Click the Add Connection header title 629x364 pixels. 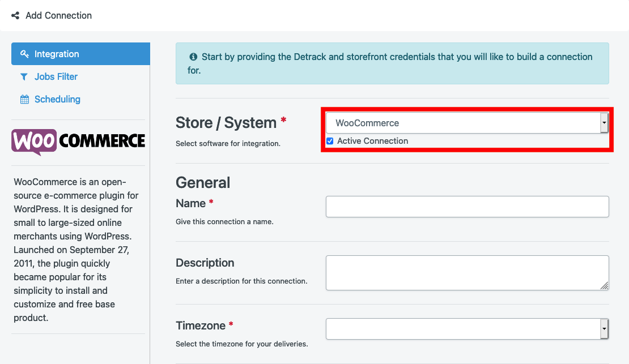pos(58,16)
